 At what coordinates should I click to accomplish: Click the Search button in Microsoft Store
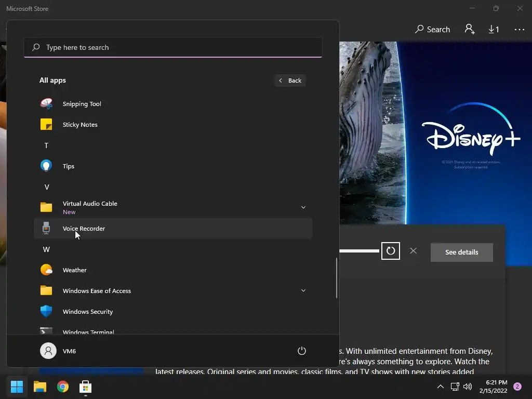pos(432,29)
